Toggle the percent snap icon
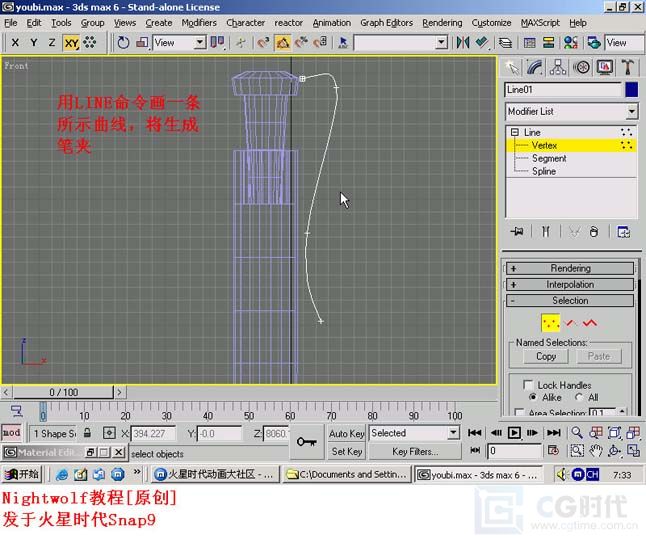This screenshot has height=539, width=646. point(301,42)
